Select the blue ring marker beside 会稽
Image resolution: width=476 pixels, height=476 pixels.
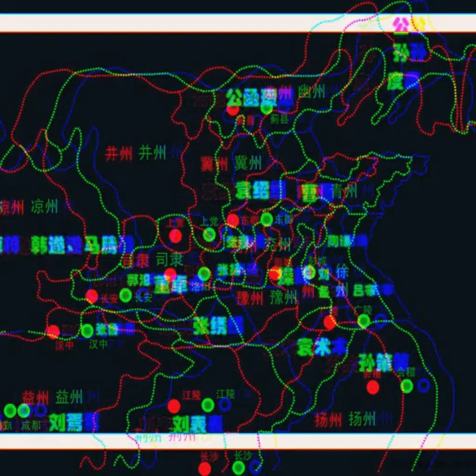423,385
